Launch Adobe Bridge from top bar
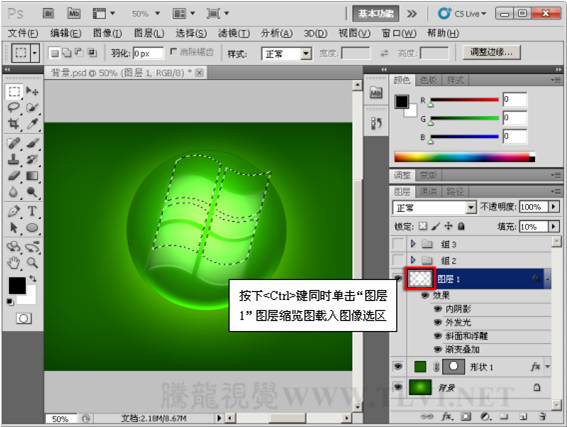Screen dimensions: 567x427 [x=48, y=14]
